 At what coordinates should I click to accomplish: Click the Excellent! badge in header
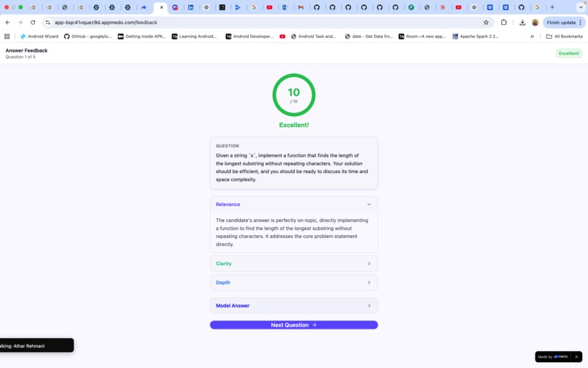click(569, 53)
